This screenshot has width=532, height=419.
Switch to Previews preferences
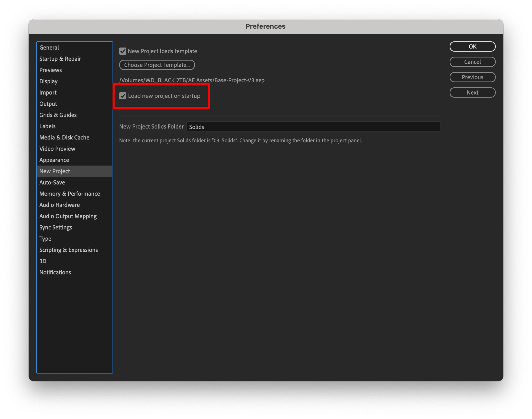[51, 70]
